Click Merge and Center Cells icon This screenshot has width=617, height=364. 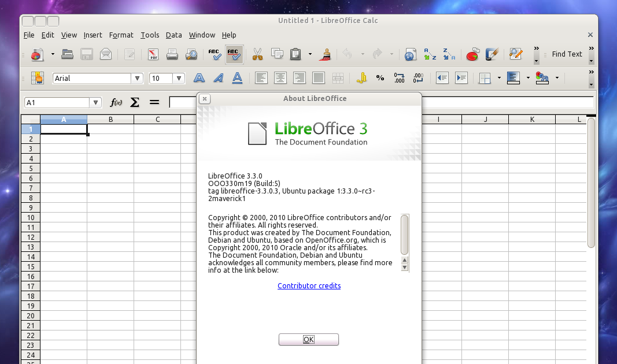pos(338,78)
